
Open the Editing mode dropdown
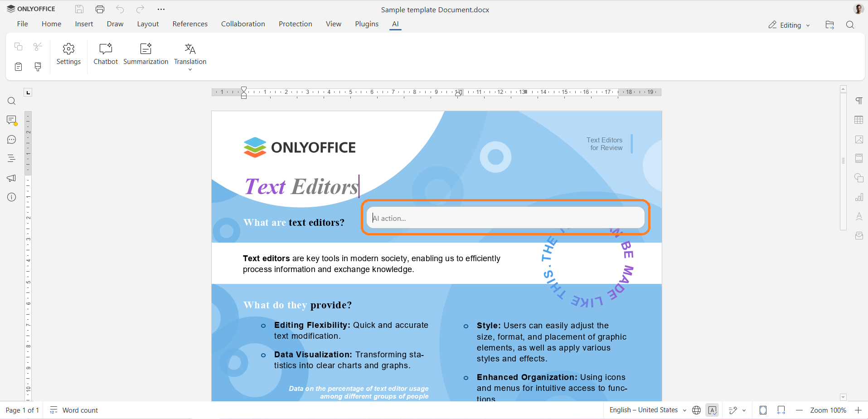tap(789, 25)
